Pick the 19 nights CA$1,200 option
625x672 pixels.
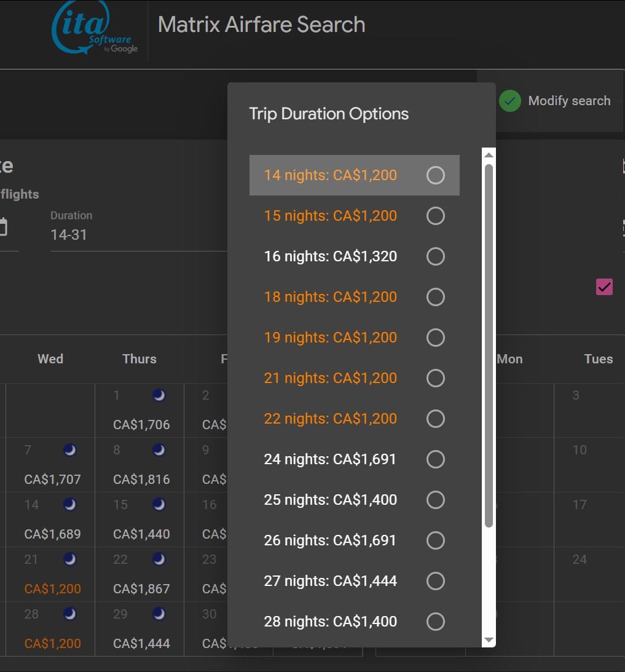436,338
